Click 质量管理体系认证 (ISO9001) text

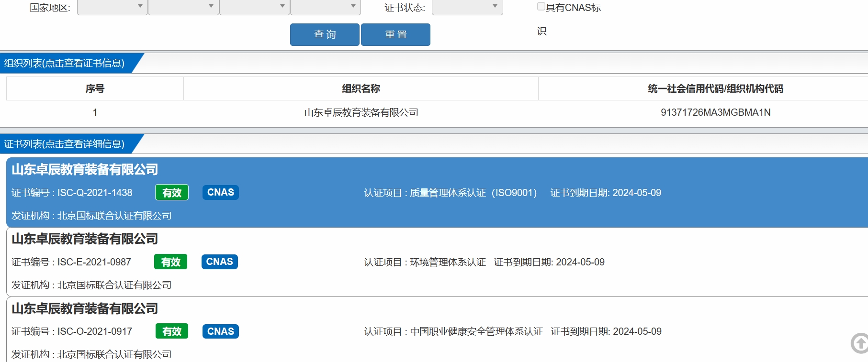coord(473,193)
